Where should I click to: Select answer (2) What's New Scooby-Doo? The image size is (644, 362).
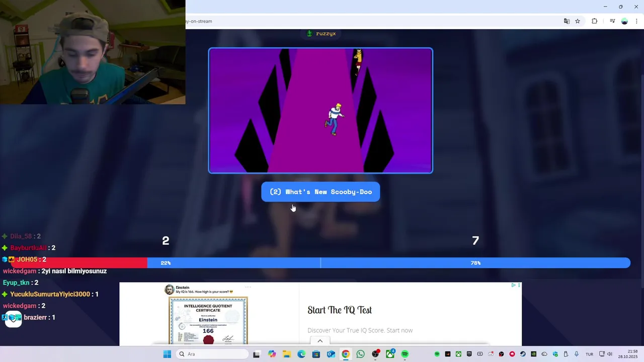tap(320, 192)
